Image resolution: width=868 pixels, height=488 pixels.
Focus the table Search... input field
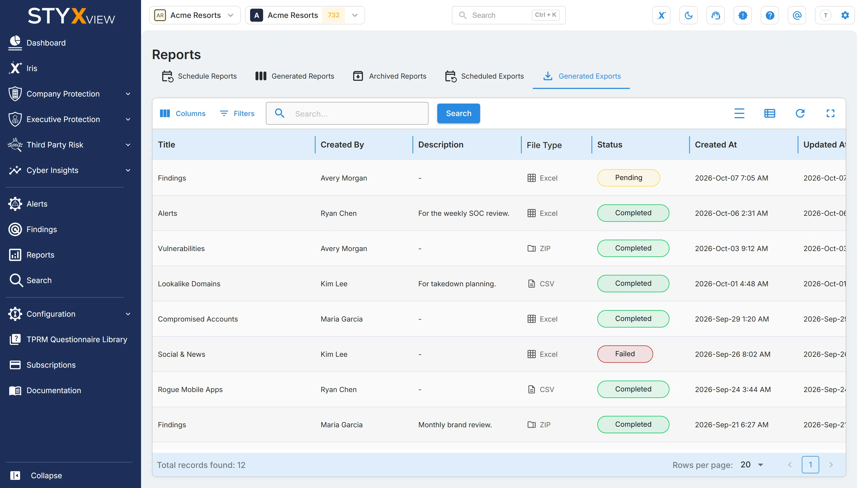pos(347,114)
